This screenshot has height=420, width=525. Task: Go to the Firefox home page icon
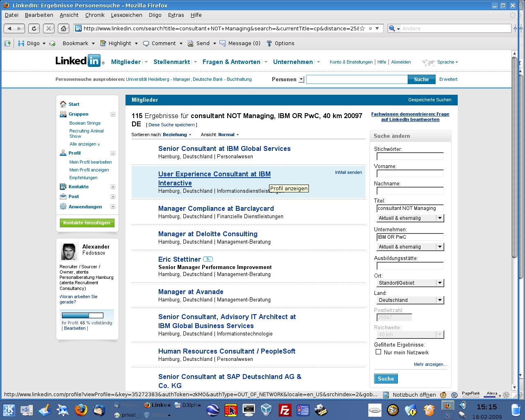[x=64, y=28]
